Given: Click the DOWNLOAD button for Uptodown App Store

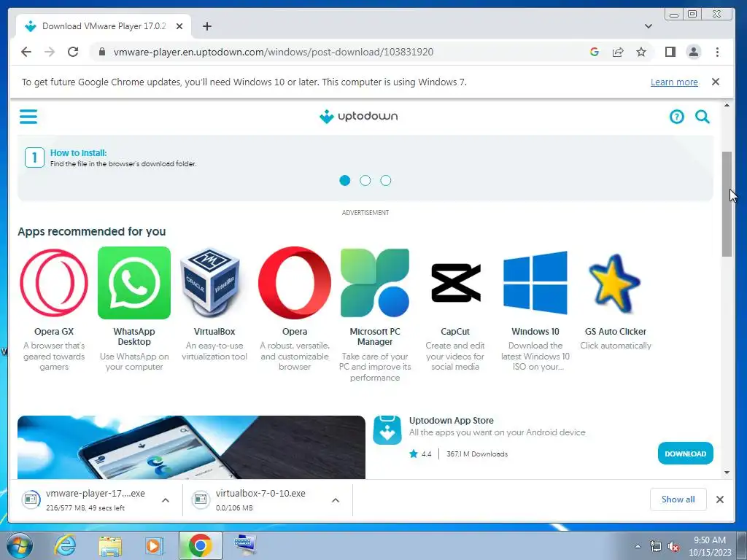Looking at the screenshot, I should coord(686,454).
